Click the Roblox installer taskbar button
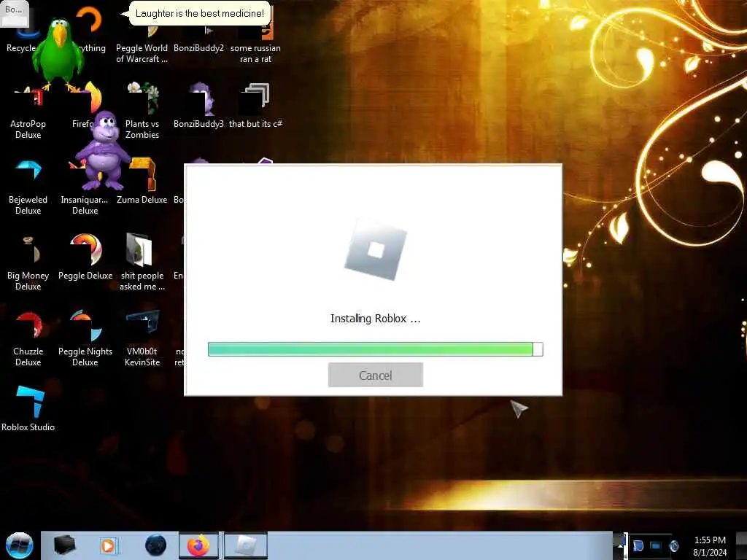 [x=245, y=545]
